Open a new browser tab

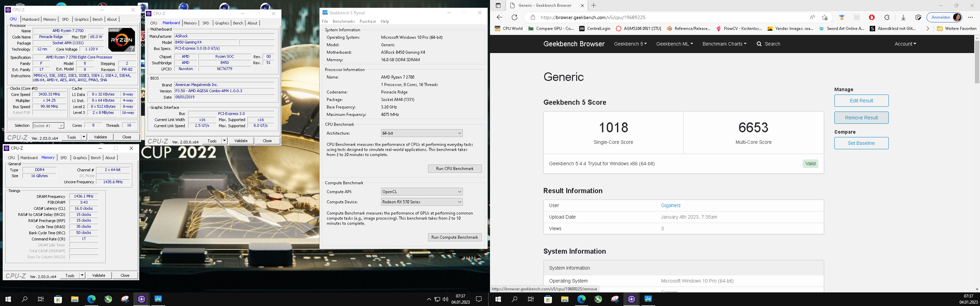[x=593, y=5]
